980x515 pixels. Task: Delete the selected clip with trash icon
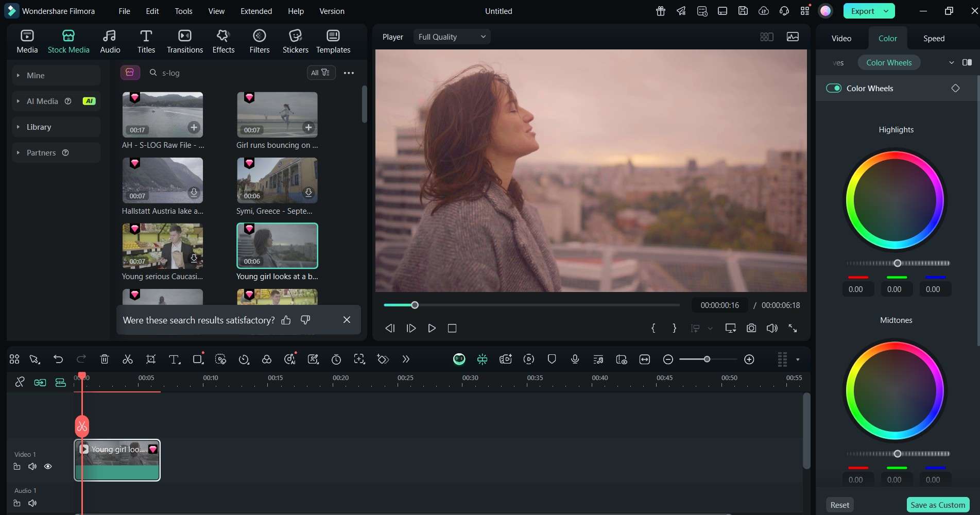pos(104,359)
